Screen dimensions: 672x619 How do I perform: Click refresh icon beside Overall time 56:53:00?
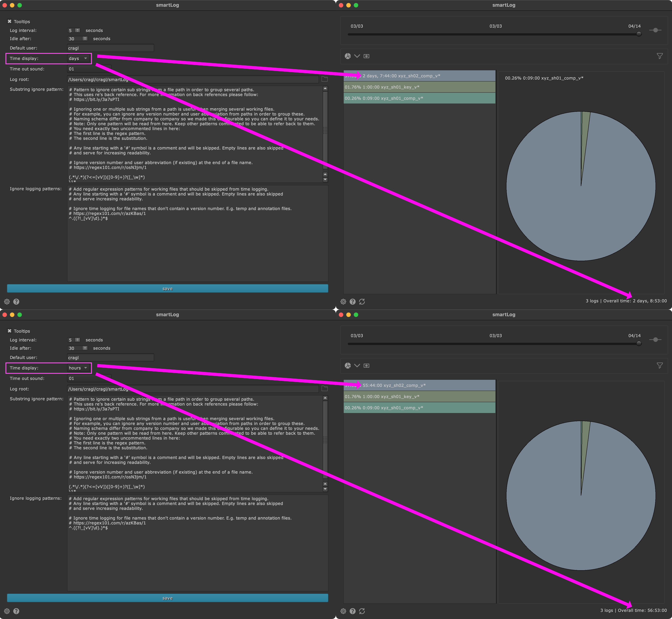(x=362, y=611)
